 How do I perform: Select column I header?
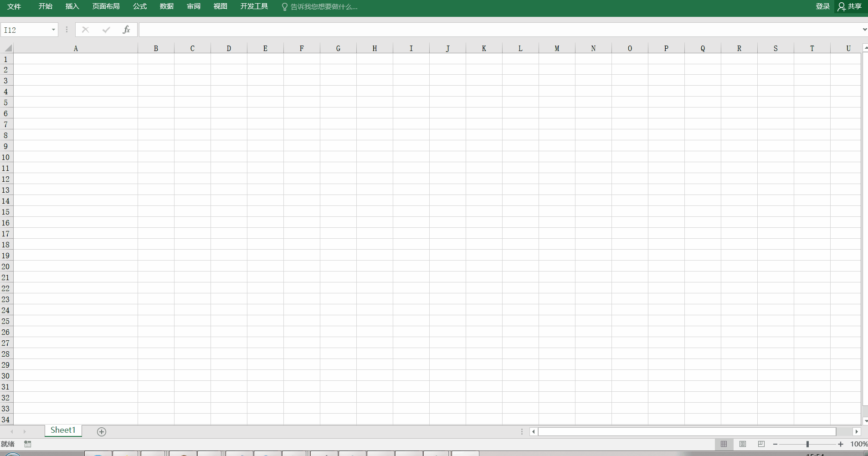click(411, 48)
